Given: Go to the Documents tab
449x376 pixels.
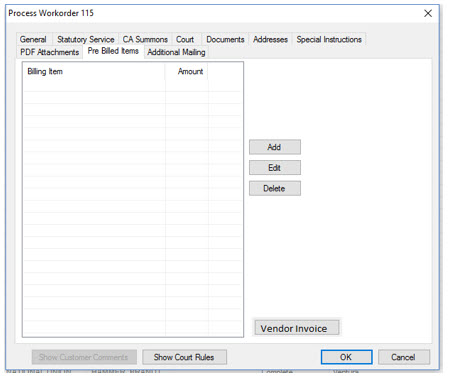Looking at the screenshot, I should (225, 39).
